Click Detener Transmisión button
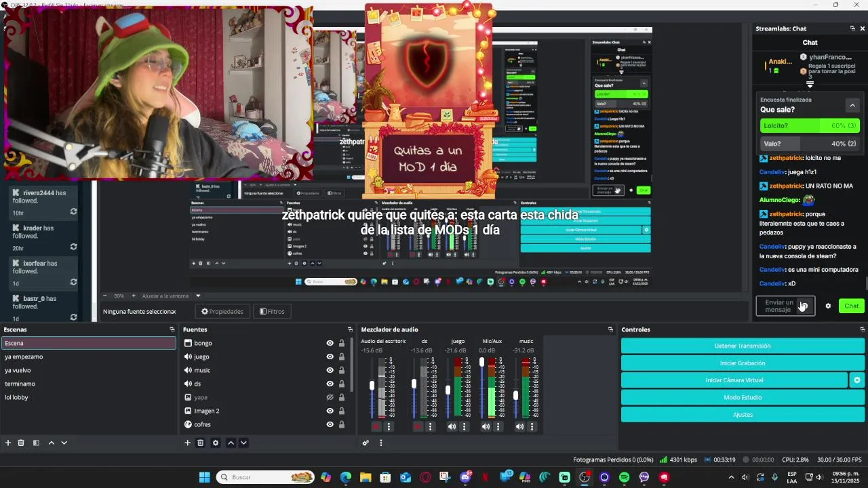The width and height of the screenshot is (868, 488). click(x=743, y=346)
